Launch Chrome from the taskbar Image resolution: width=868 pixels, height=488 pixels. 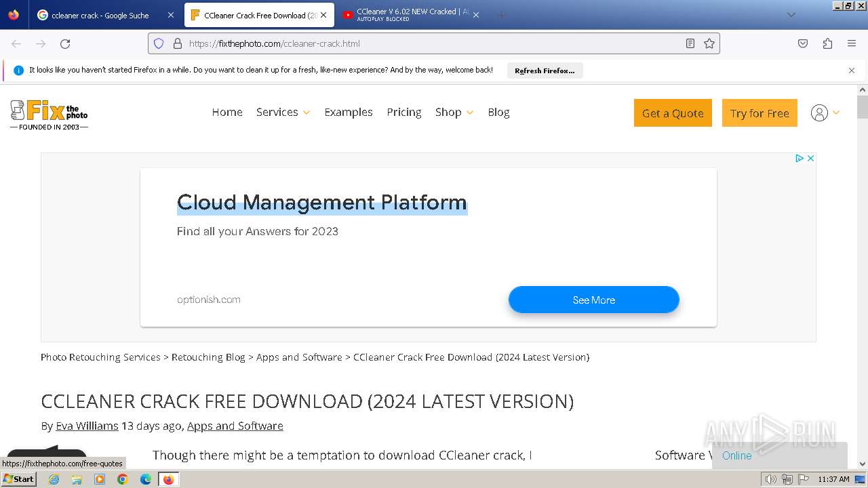coord(123,479)
